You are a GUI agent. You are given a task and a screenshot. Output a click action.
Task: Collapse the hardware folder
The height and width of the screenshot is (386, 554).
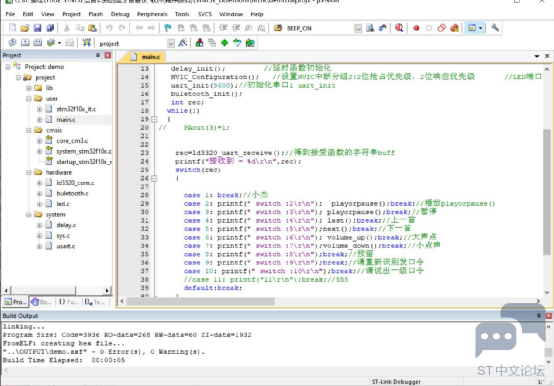coord(29,172)
